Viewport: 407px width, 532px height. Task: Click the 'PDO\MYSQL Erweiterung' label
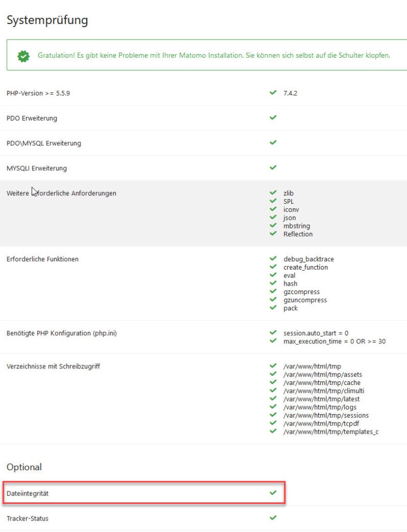point(44,143)
